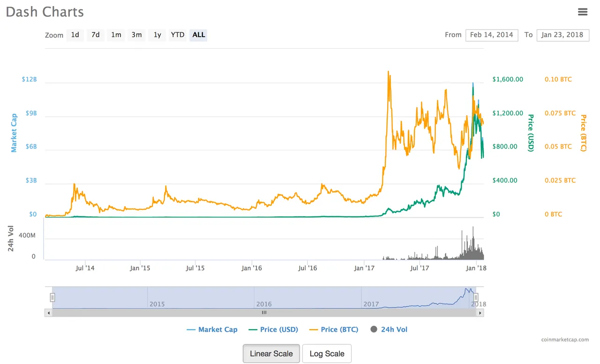Image resolution: width=600 pixels, height=364 pixels.
Task: Switch chart to Log Scale
Action: (327, 354)
